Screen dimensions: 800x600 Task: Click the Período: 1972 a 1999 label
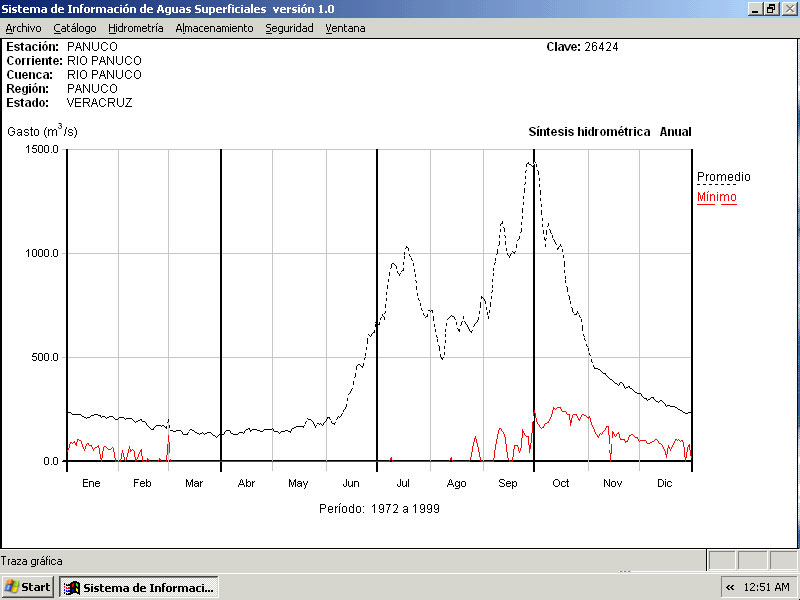coord(379,508)
